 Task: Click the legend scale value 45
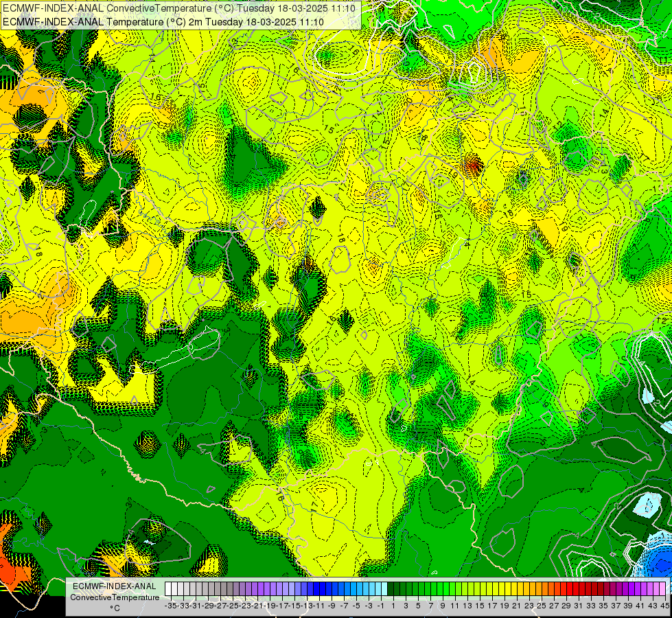[664, 606]
